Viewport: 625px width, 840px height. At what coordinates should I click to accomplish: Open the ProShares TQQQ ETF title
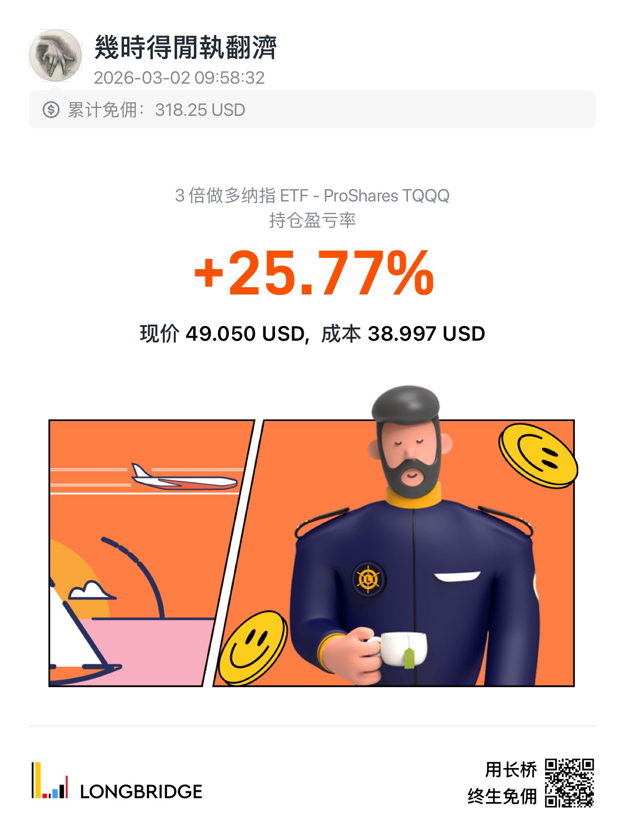coord(312,196)
